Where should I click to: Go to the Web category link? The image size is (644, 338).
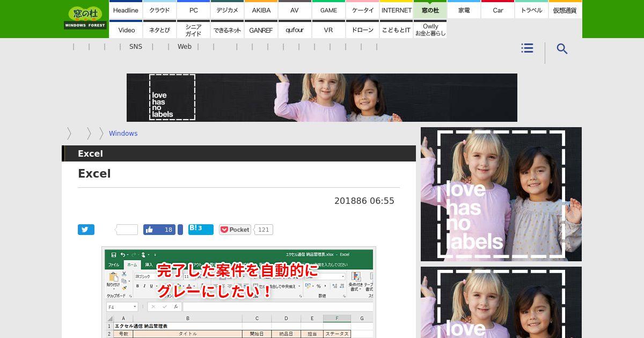185,47
